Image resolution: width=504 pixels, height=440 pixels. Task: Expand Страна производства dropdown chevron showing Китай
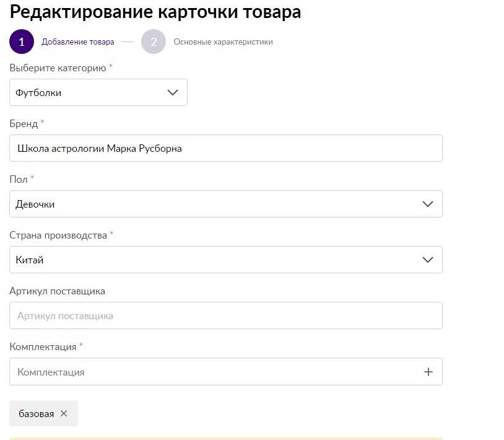click(427, 260)
